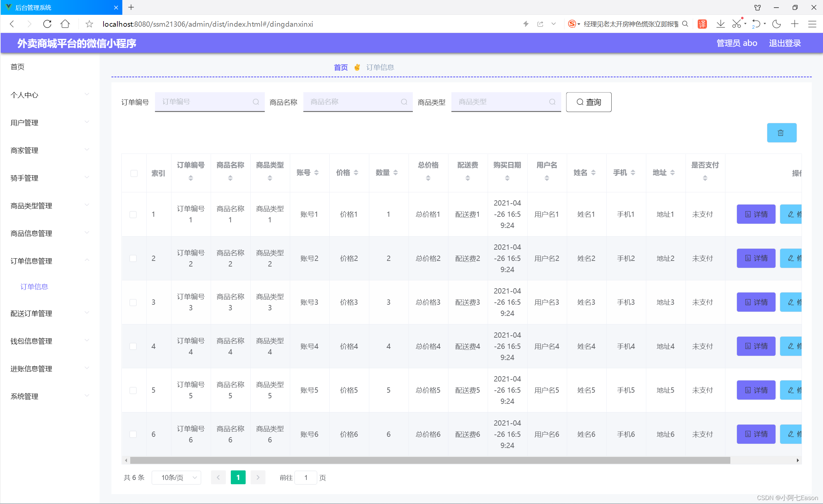Click the scissors screenshot tool icon
This screenshot has width=823, height=504.
(x=737, y=24)
